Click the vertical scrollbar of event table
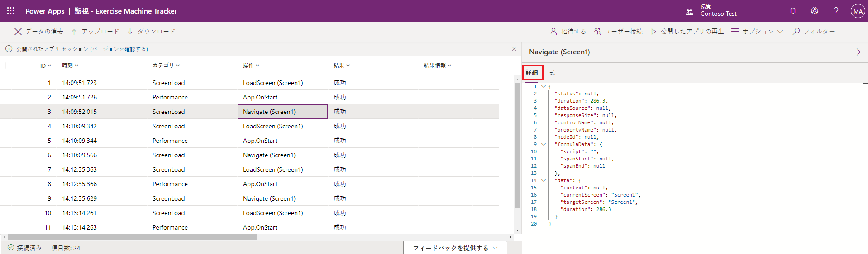The height and width of the screenshot is (254, 868). tap(517, 146)
